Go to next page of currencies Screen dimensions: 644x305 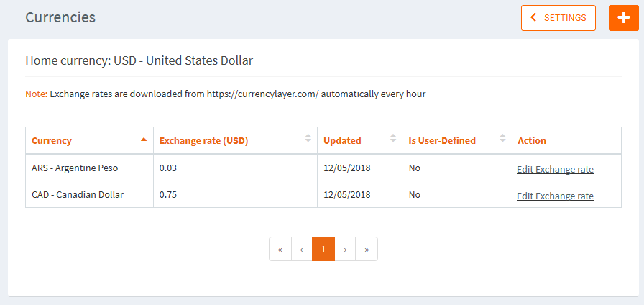point(345,249)
